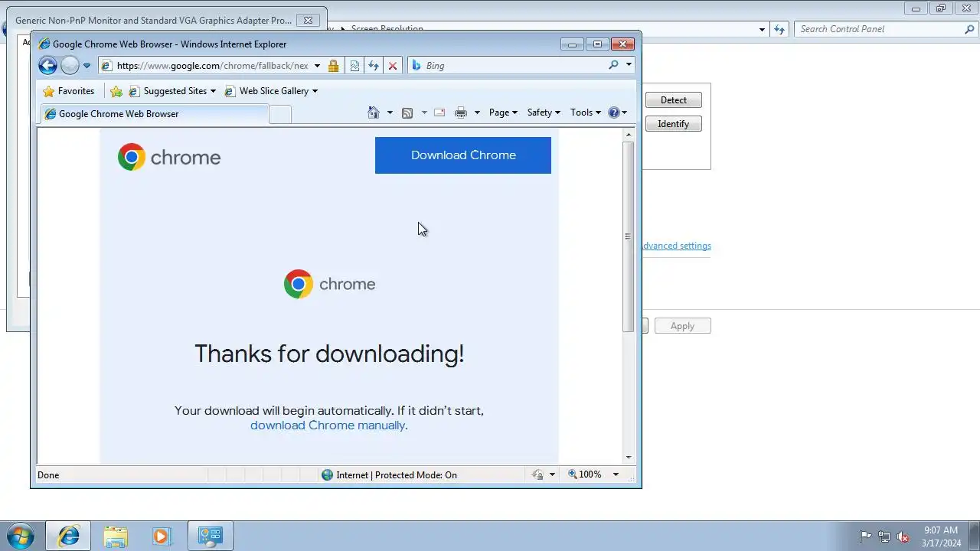Open a new blank tab
Viewport: 980px width, 551px height.
(x=280, y=115)
